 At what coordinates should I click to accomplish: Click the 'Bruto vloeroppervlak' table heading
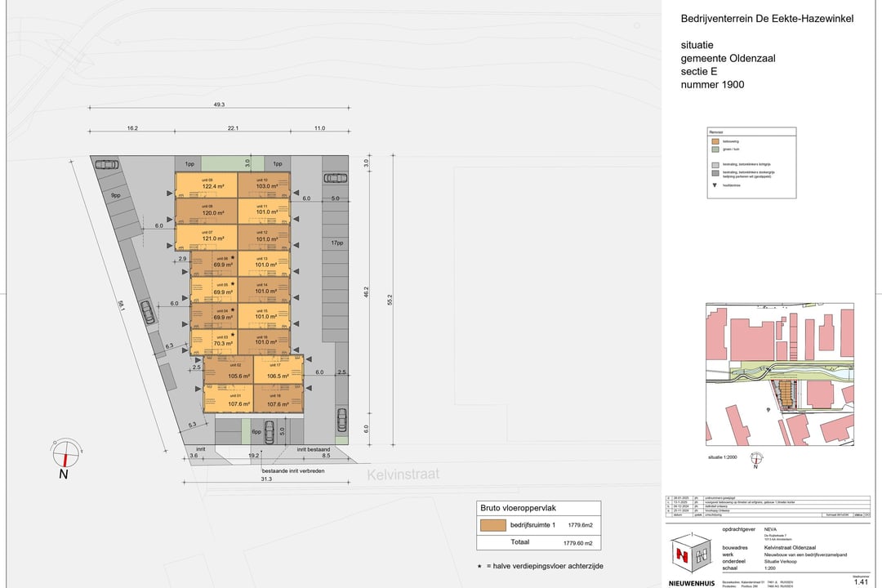[x=518, y=508]
